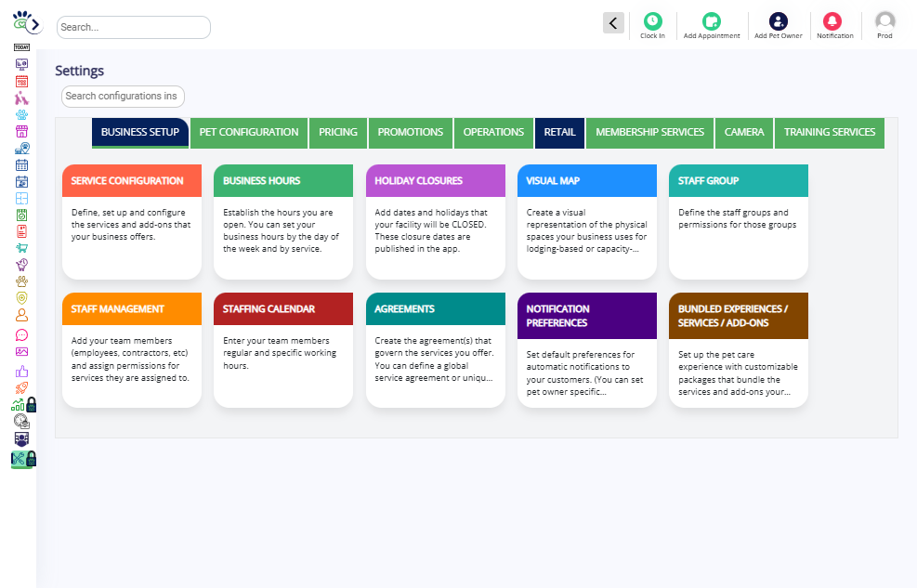Click the Add Pet Owner icon
917x588 pixels.
[778, 21]
